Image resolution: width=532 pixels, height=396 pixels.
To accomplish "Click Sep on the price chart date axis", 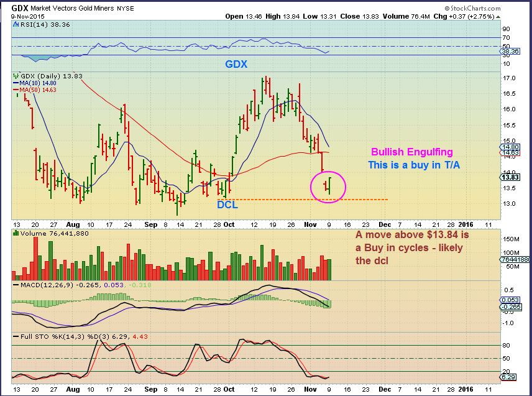I will [150, 224].
